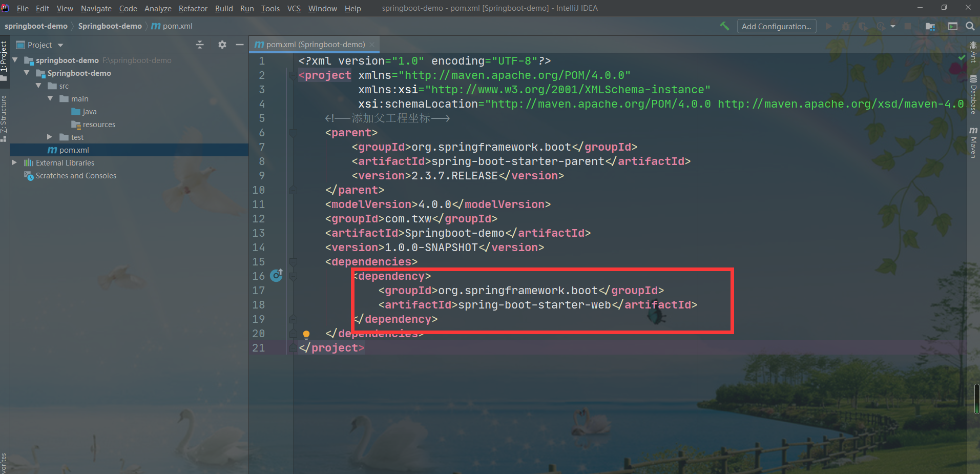The height and width of the screenshot is (474, 980).
Task: Close the pom.xml editor tab
Action: coord(372,45)
